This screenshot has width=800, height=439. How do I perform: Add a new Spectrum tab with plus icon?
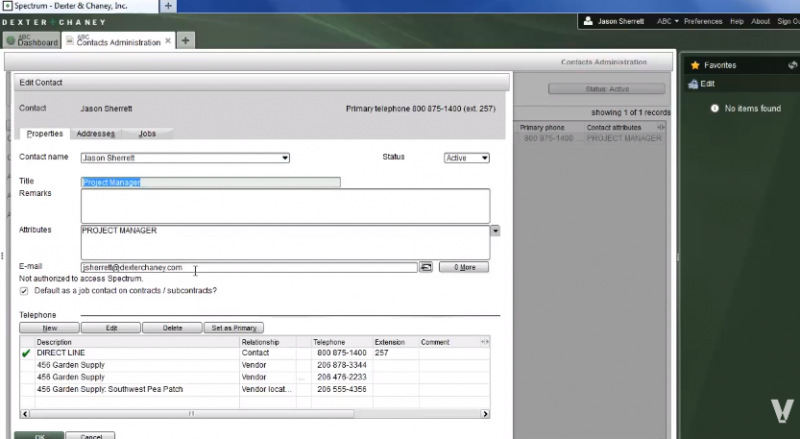[186, 41]
